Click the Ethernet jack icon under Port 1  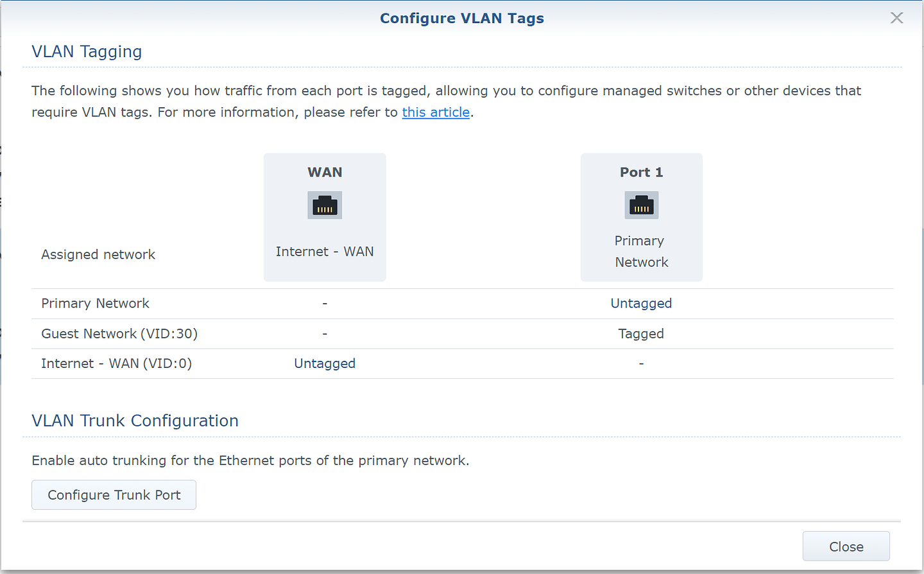point(641,205)
